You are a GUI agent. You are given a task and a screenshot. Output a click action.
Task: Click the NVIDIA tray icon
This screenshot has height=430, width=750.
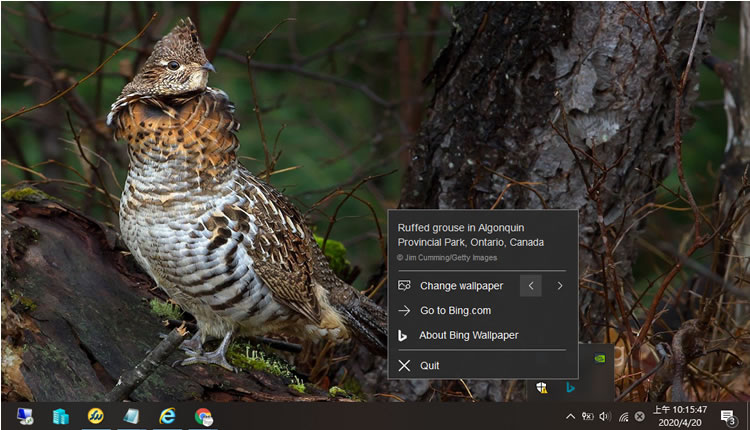[x=599, y=358]
